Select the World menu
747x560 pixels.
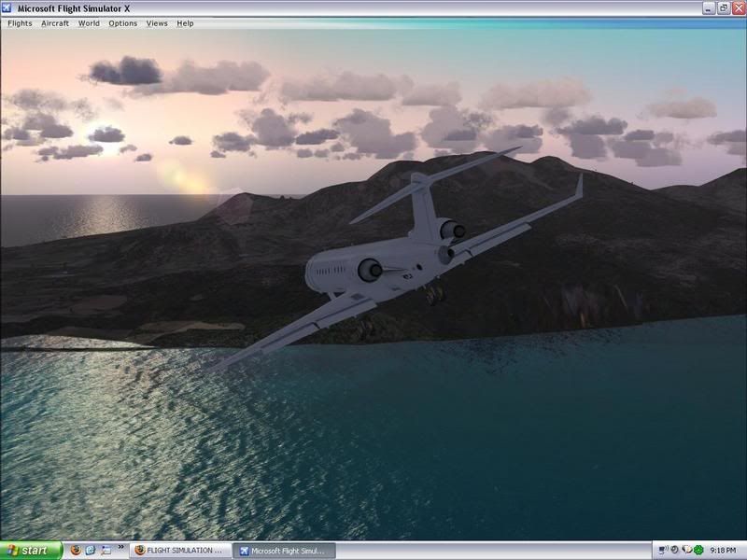point(89,23)
